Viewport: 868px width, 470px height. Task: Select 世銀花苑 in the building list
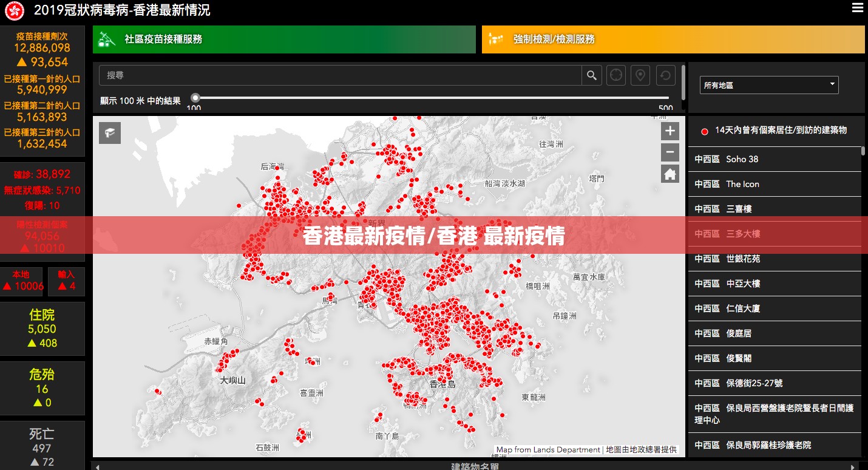click(775, 259)
